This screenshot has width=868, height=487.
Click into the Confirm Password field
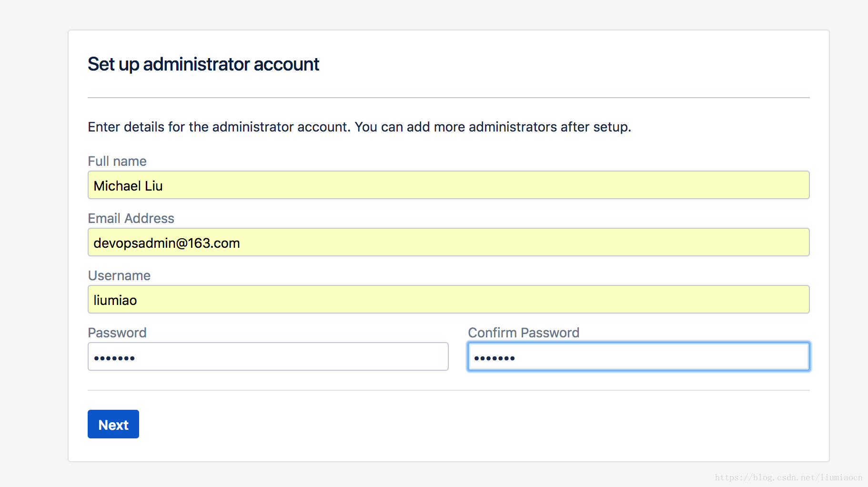point(638,356)
